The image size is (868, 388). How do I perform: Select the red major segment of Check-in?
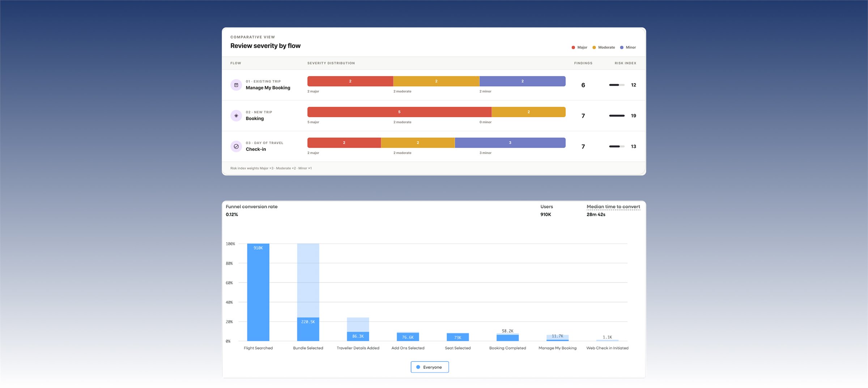click(344, 143)
